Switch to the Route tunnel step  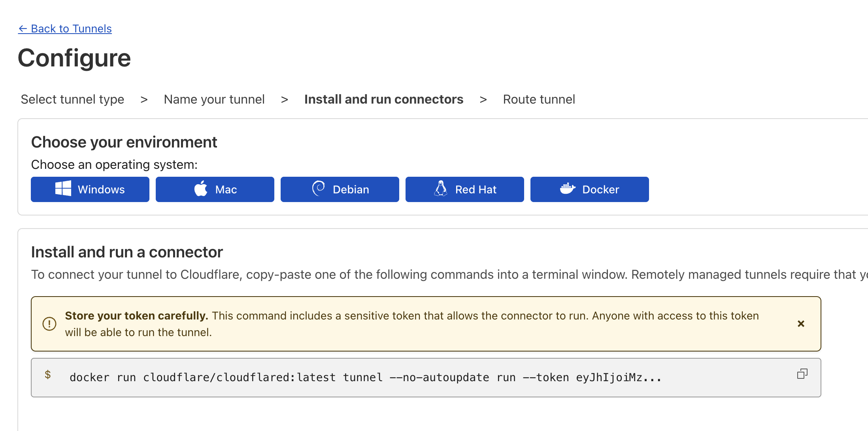click(x=539, y=99)
